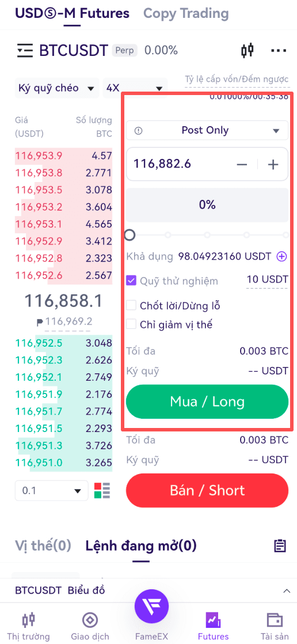Image resolution: width=297 pixels, height=644 pixels.
Task: Click the position size slider handle
Action: tap(130, 235)
